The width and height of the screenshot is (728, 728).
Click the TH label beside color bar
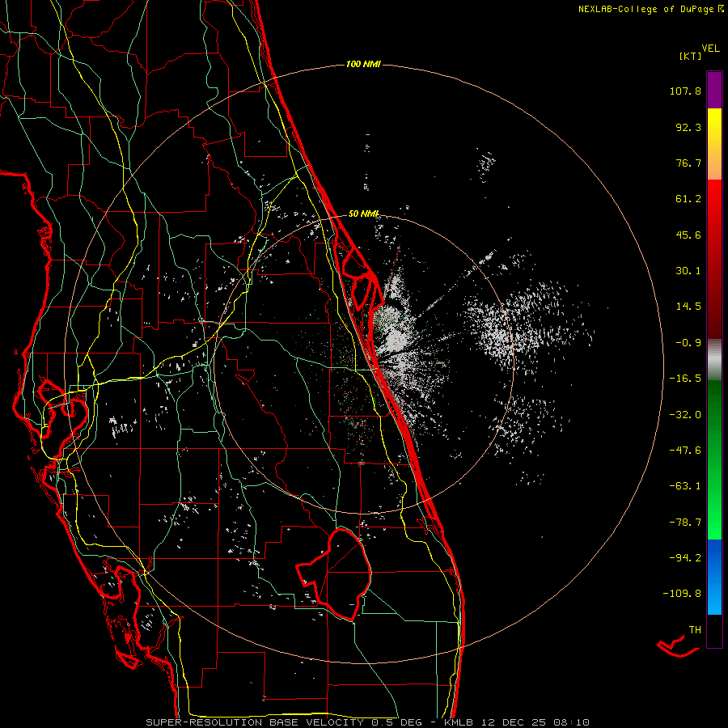click(x=695, y=630)
